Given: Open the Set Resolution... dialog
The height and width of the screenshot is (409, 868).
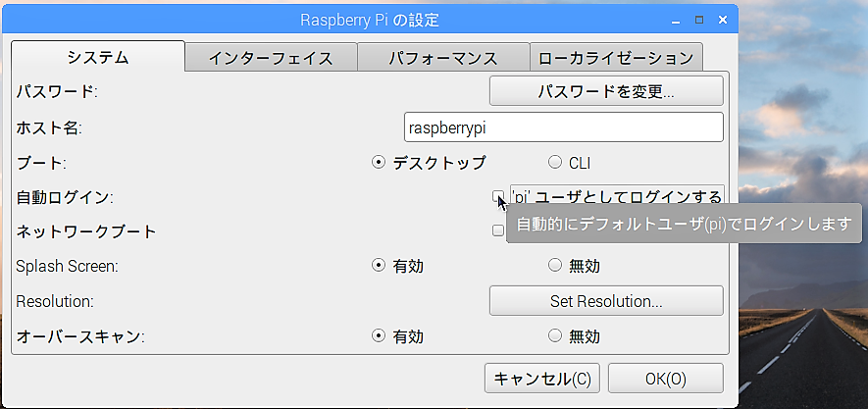Looking at the screenshot, I should (x=606, y=301).
